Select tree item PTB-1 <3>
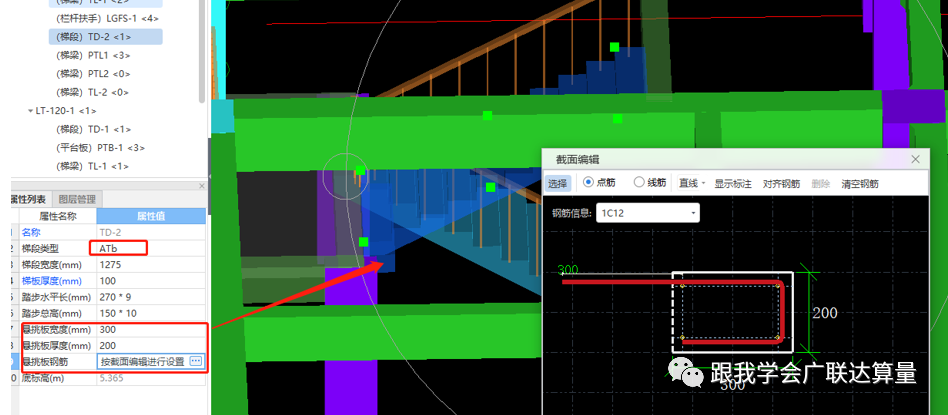 coord(100,148)
